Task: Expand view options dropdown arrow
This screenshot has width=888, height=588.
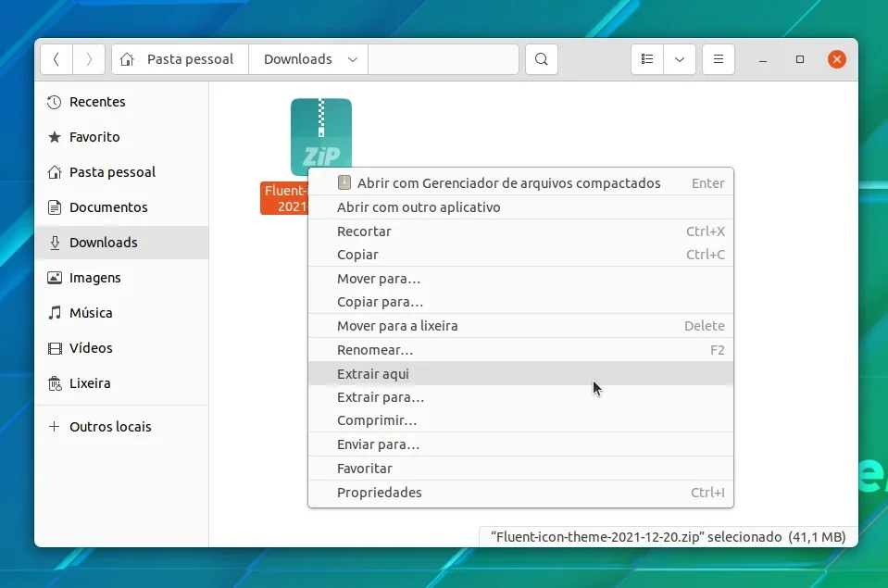Action: [680, 59]
